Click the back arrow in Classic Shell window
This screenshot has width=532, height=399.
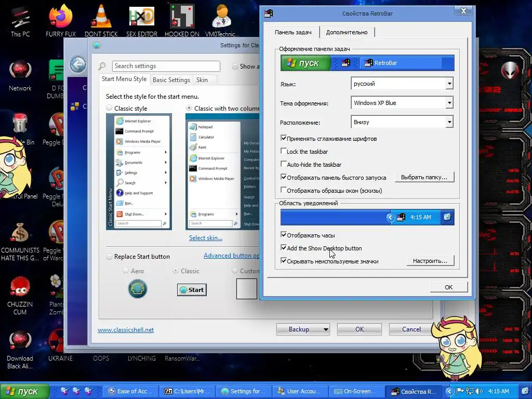78,64
